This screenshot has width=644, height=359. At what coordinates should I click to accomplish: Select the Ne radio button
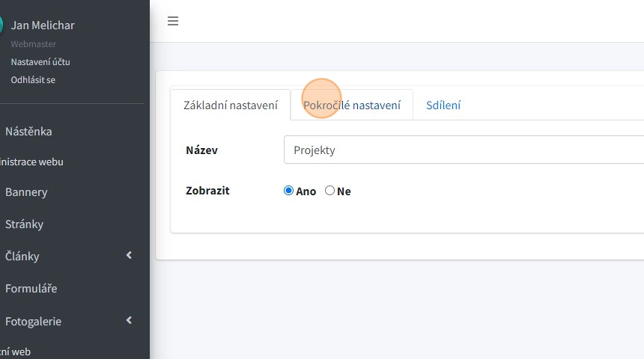(x=329, y=191)
